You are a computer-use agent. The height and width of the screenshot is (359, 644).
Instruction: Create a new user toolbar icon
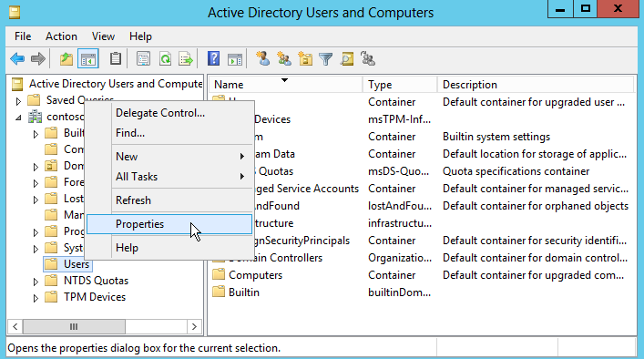point(263,58)
